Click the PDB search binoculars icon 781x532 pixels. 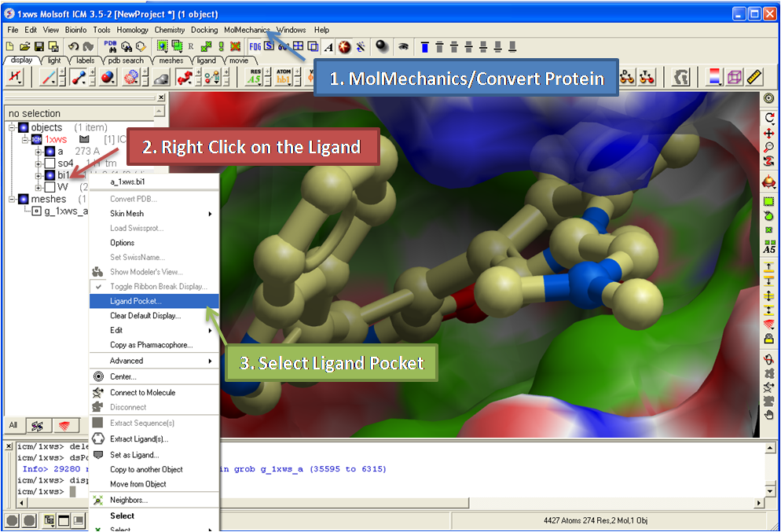(x=110, y=46)
